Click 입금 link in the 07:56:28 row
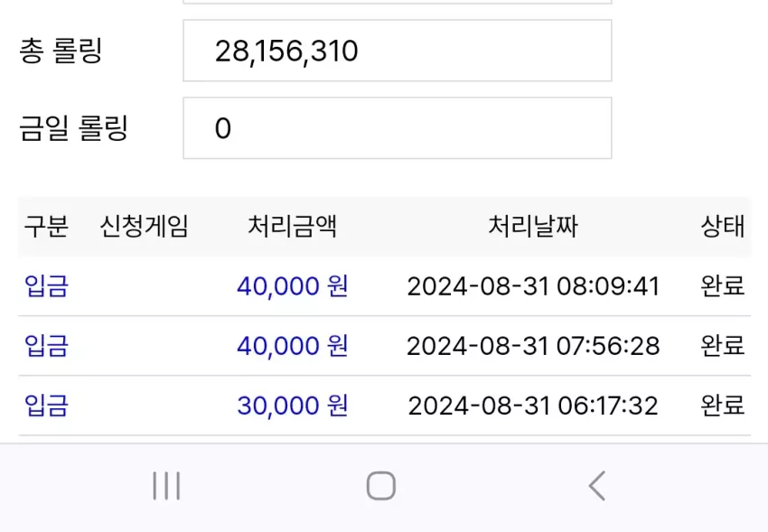768x532 pixels. click(x=46, y=346)
